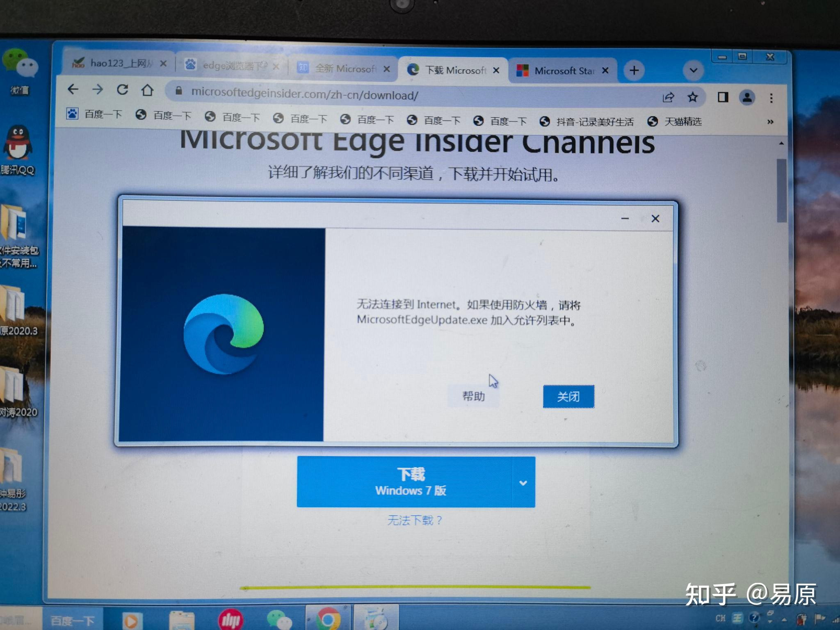Viewport: 840px width, 630px height.
Task: Click the share page icon in address bar
Action: 668,97
